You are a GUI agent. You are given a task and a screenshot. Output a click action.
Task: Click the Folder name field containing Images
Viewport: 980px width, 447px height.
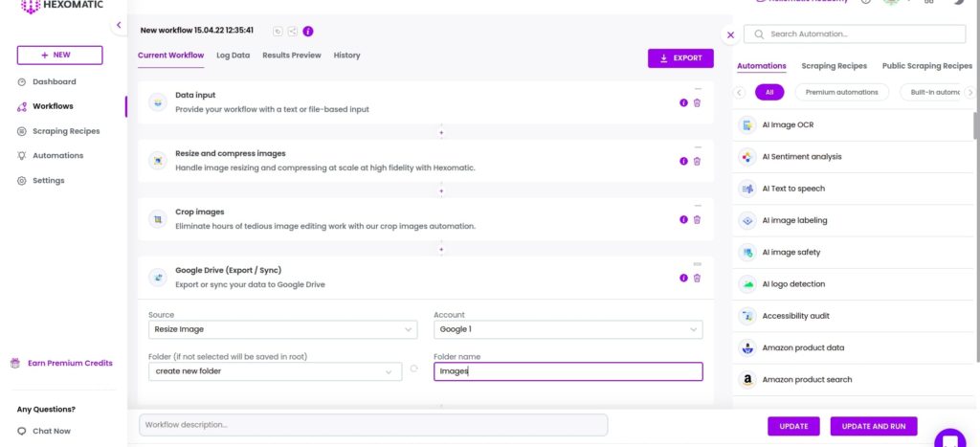click(568, 371)
